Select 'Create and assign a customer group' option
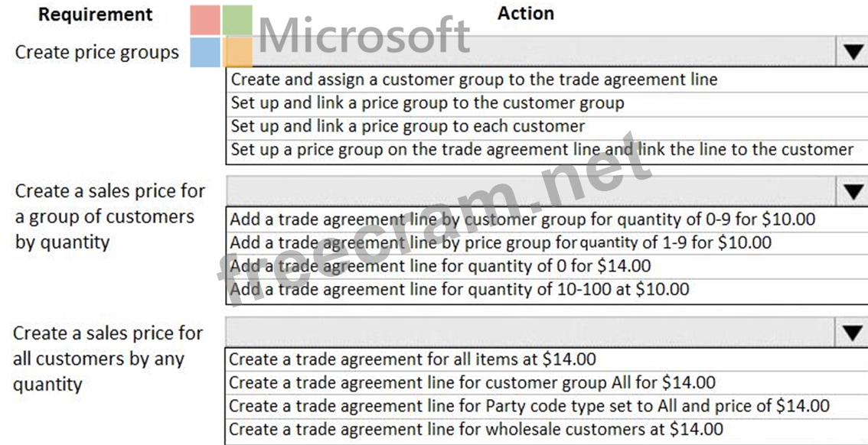 (475, 79)
